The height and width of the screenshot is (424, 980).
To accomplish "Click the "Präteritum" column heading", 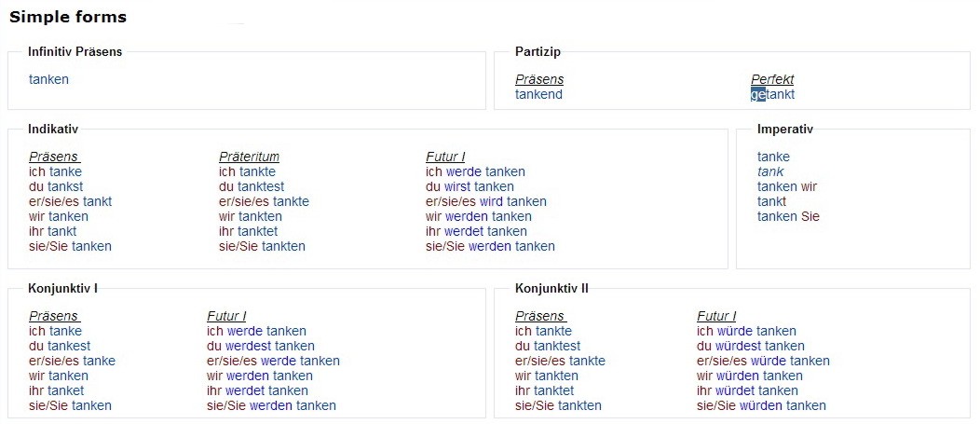I will (x=249, y=157).
